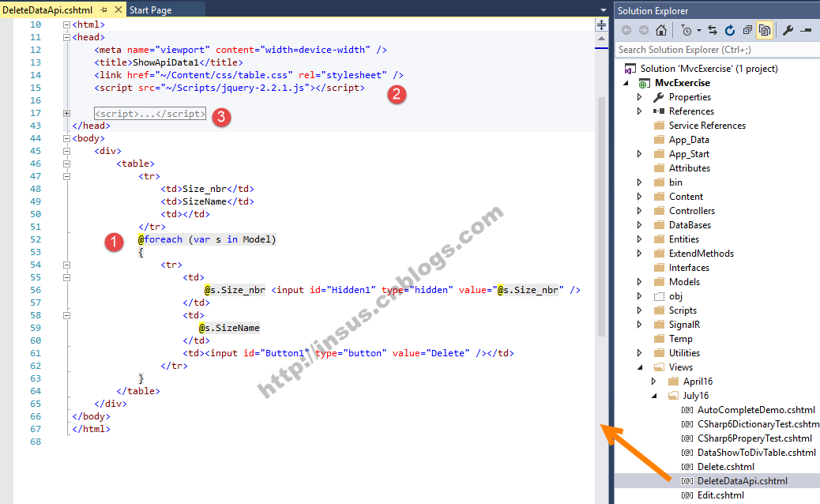Expand the App_Start folder arrow

[639, 154]
